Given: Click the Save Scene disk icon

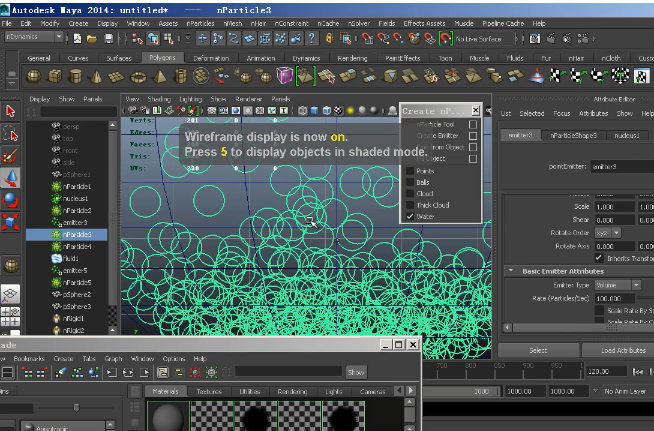Looking at the screenshot, I should [108, 39].
